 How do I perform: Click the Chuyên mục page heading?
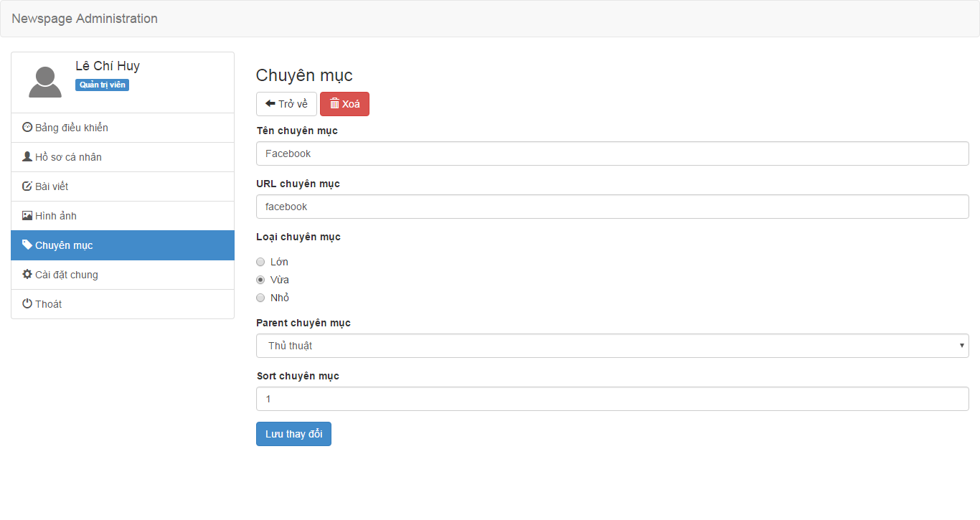tap(304, 75)
